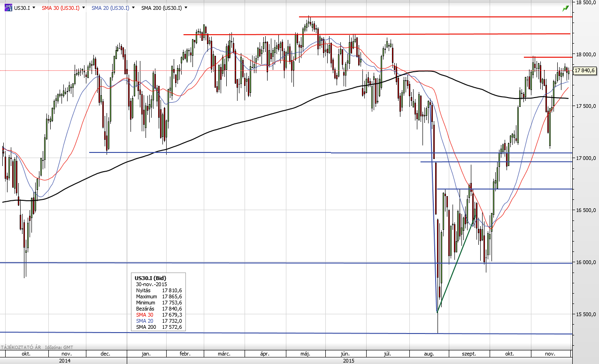Image resolution: width=599 pixels, height=364 pixels.
Task: Open the US30.I instrument dropdown arrow
Action: click(33, 8)
